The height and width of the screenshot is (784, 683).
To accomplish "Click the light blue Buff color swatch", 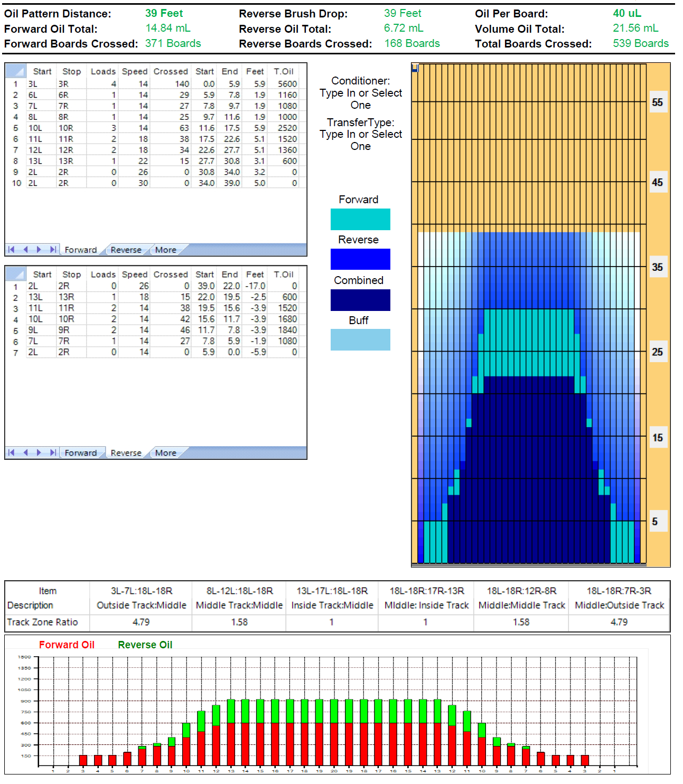I will click(360, 340).
